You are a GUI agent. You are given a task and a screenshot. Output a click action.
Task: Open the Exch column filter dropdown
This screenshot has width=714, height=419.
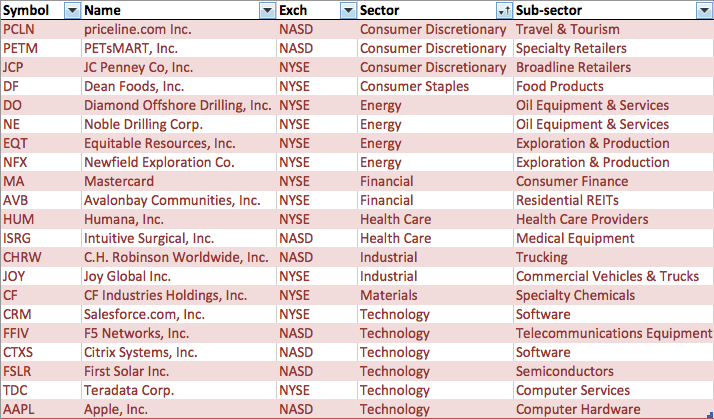pyautogui.click(x=348, y=10)
